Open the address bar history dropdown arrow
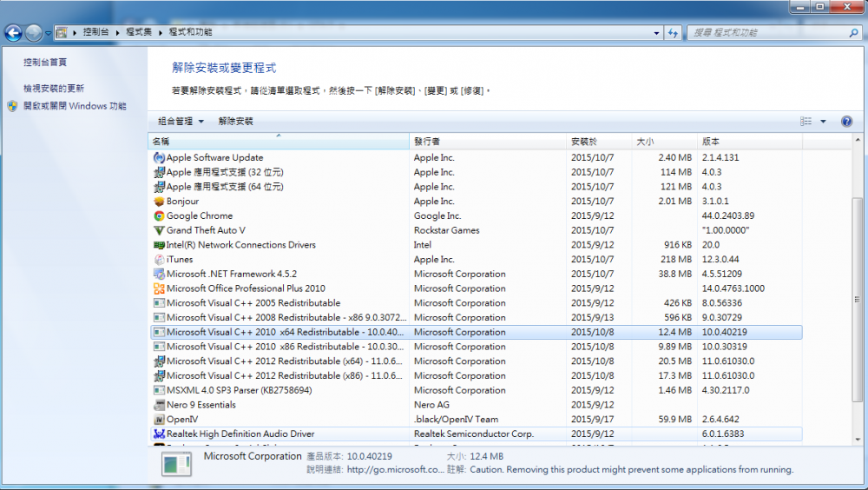 (x=656, y=33)
